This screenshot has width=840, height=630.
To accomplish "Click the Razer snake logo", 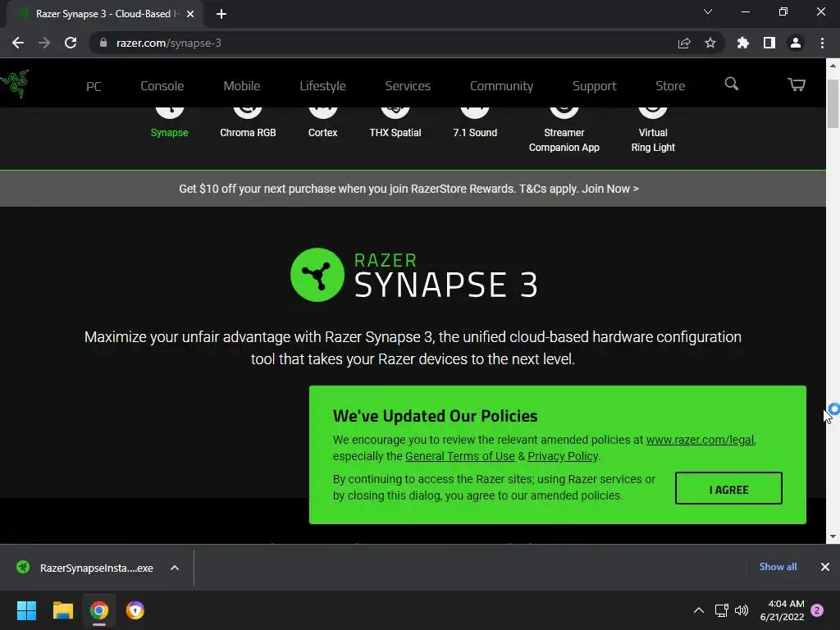I will (x=15, y=84).
